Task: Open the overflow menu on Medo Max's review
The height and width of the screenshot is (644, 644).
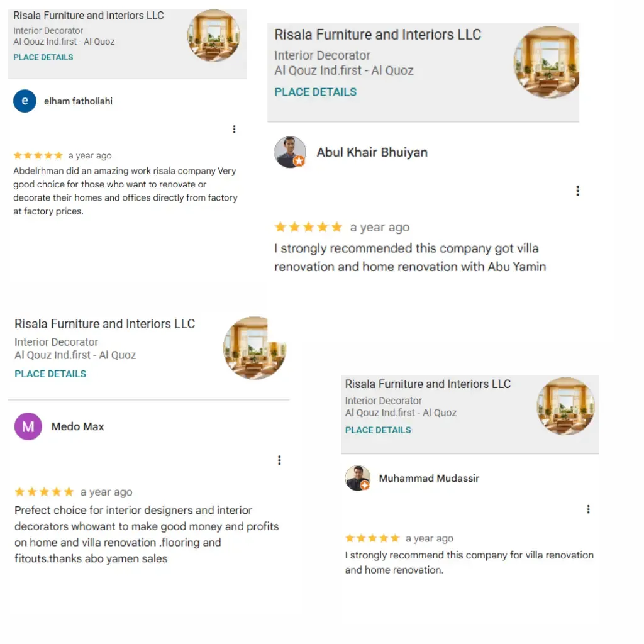Action: pyautogui.click(x=279, y=460)
